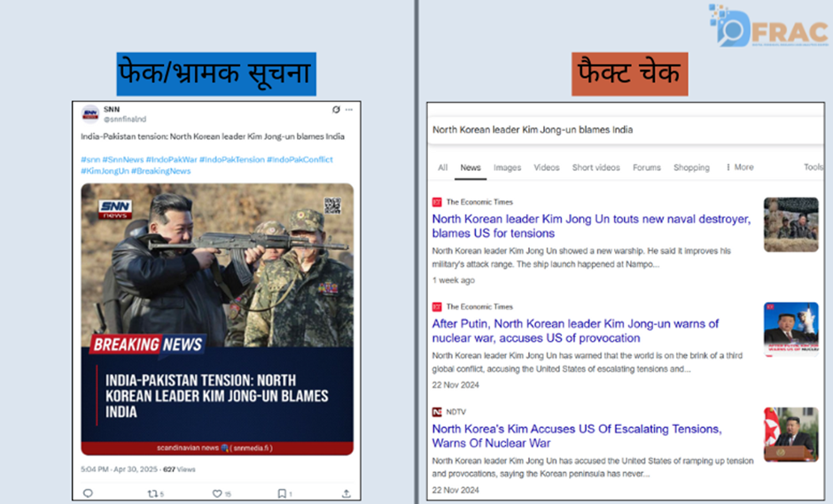
Task: Click the #snn hashtag
Action: point(90,159)
